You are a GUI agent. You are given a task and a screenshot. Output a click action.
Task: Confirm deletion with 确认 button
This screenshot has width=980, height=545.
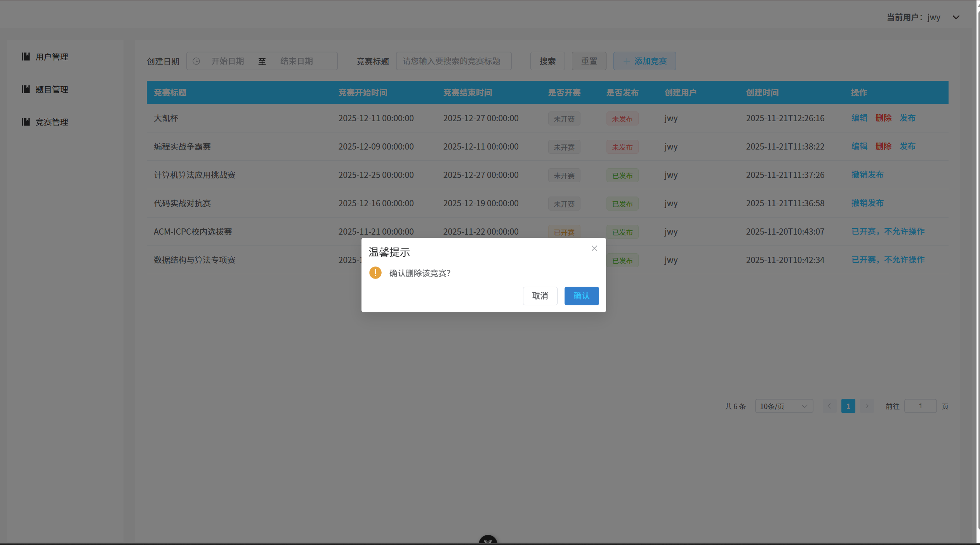pos(581,296)
